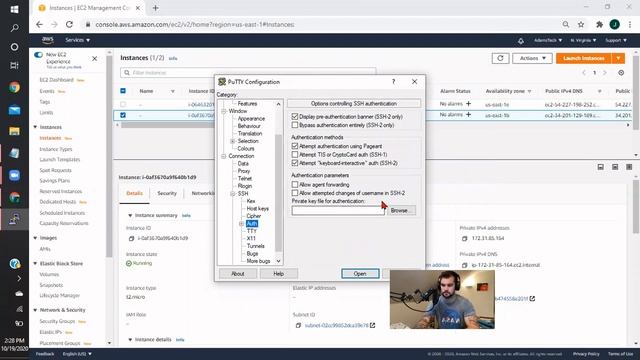The width and height of the screenshot is (640, 360).
Task: Open EC2 Dashboard sidebar link
Action: 56,80
